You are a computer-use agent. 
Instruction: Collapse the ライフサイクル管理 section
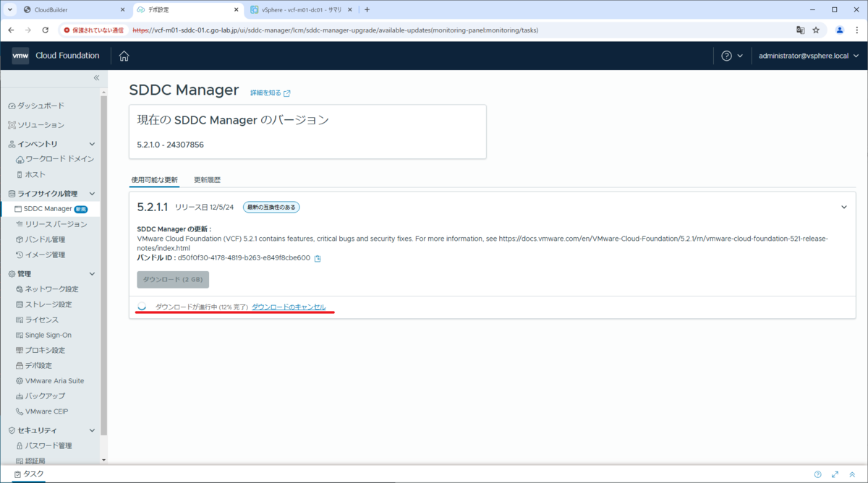[92, 194]
